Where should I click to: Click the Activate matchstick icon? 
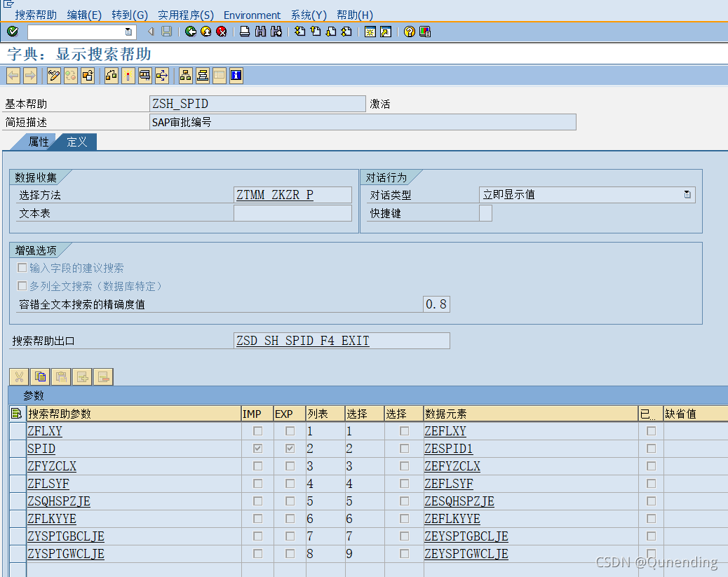128,75
